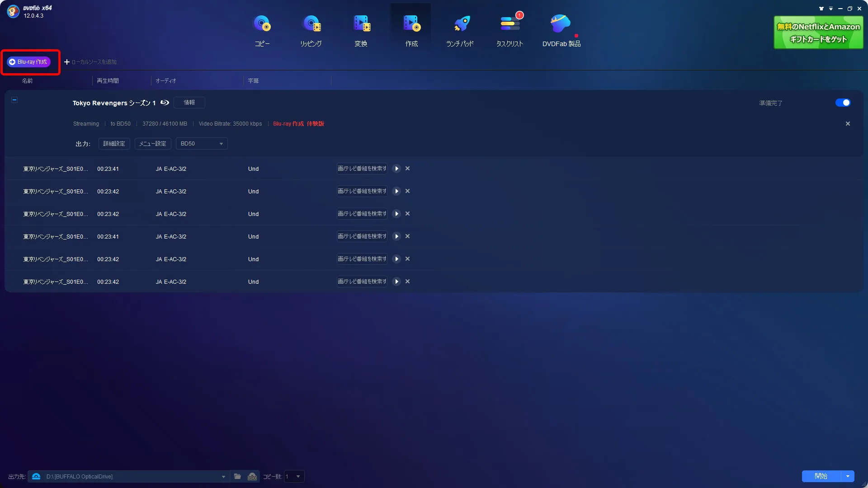Click the optical drive icon in output destination
Screen dimensions: 868x488
click(36, 476)
